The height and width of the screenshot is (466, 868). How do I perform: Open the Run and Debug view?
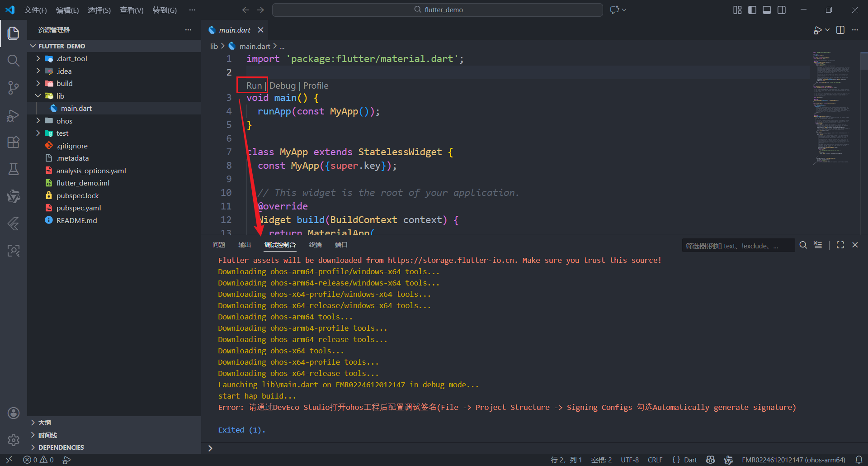14,115
